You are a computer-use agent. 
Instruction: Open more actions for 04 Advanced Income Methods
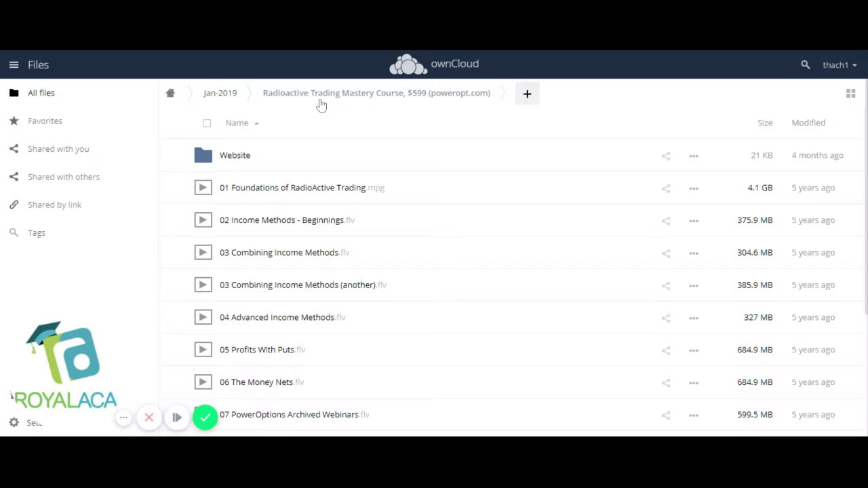[x=693, y=318]
